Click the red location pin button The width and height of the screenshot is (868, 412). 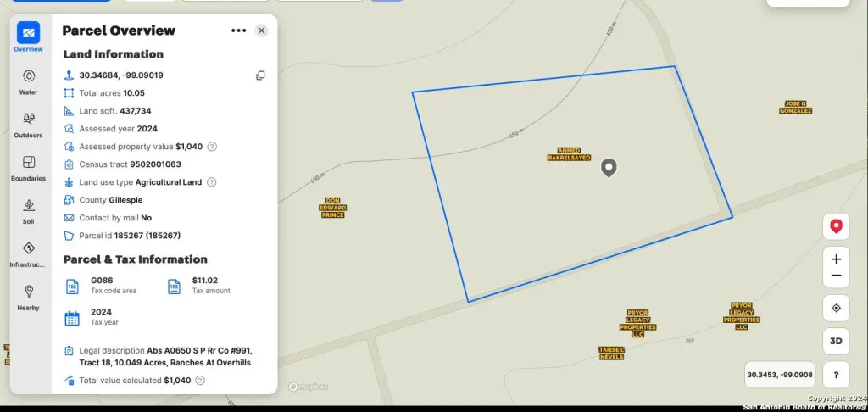pyautogui.click(x=836, y=226)
